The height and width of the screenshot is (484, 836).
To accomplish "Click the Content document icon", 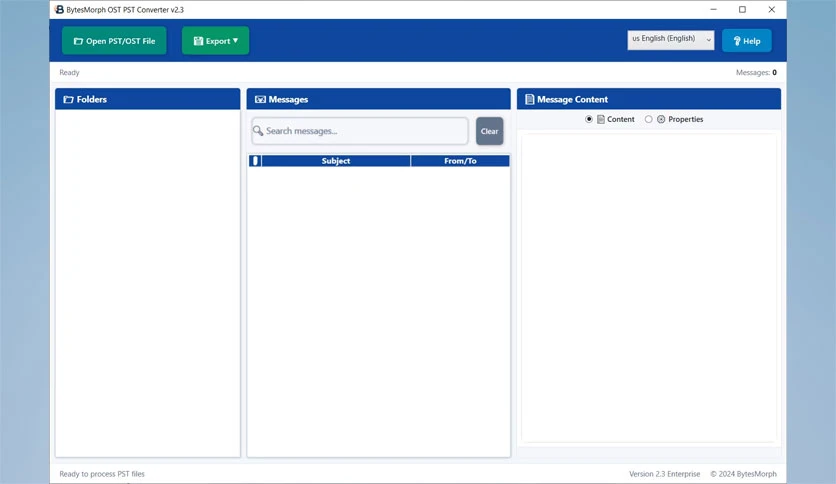I will [601, 119].
